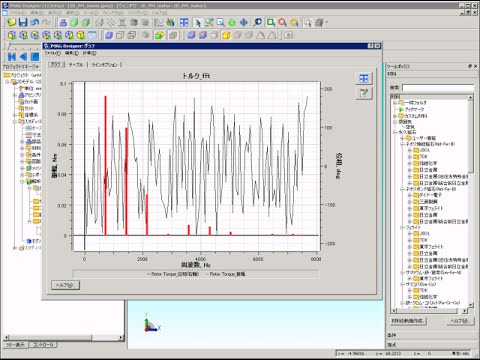The image size is (480, 360).
Task: Click the triangle mesh display icon
Action: (261, 35)
